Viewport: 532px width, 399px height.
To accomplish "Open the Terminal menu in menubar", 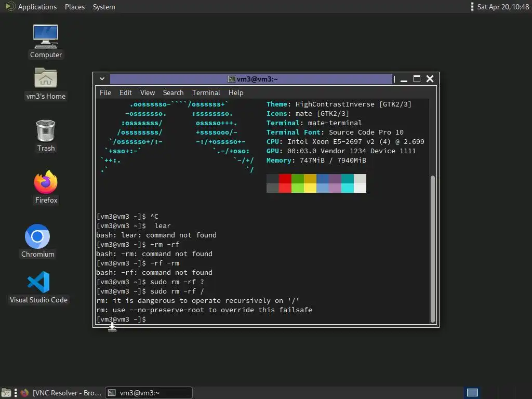I will pyautogui.click(x=206, y=92).
